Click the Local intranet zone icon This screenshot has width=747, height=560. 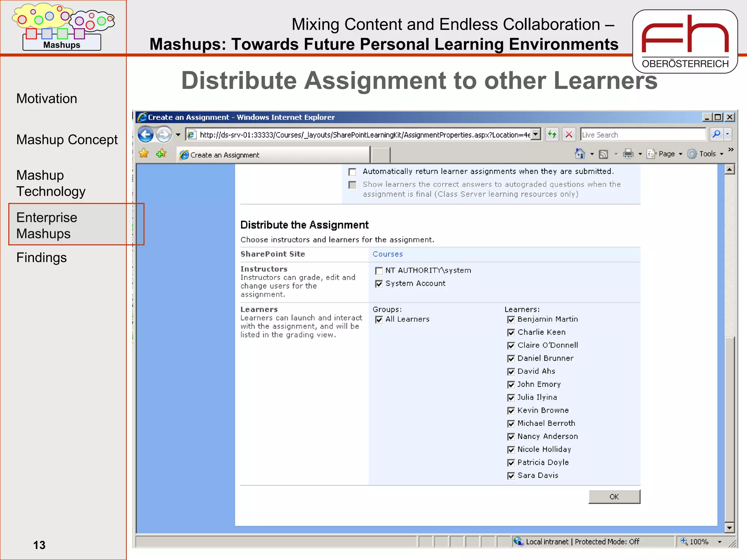(x=518, y=541)
